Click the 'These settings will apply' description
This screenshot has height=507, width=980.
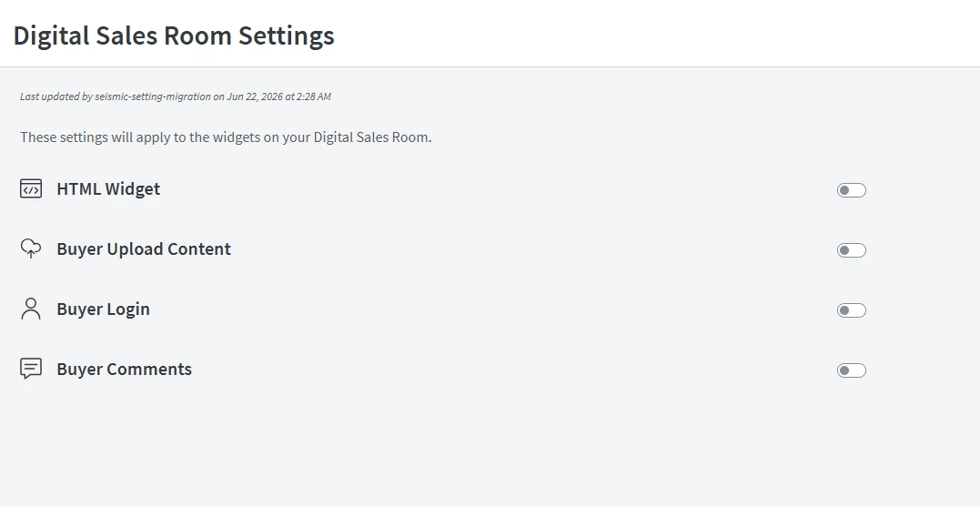pos(226,137)
